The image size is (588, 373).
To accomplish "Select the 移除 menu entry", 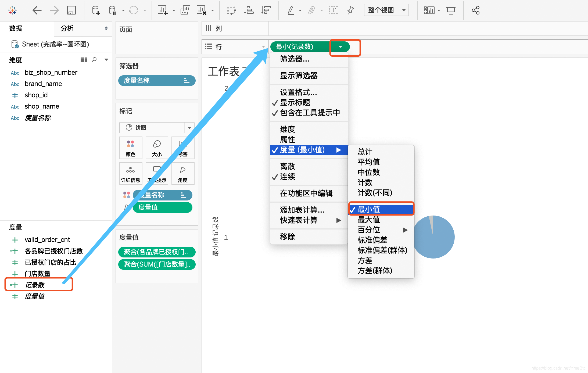I will tap(309, 237).
